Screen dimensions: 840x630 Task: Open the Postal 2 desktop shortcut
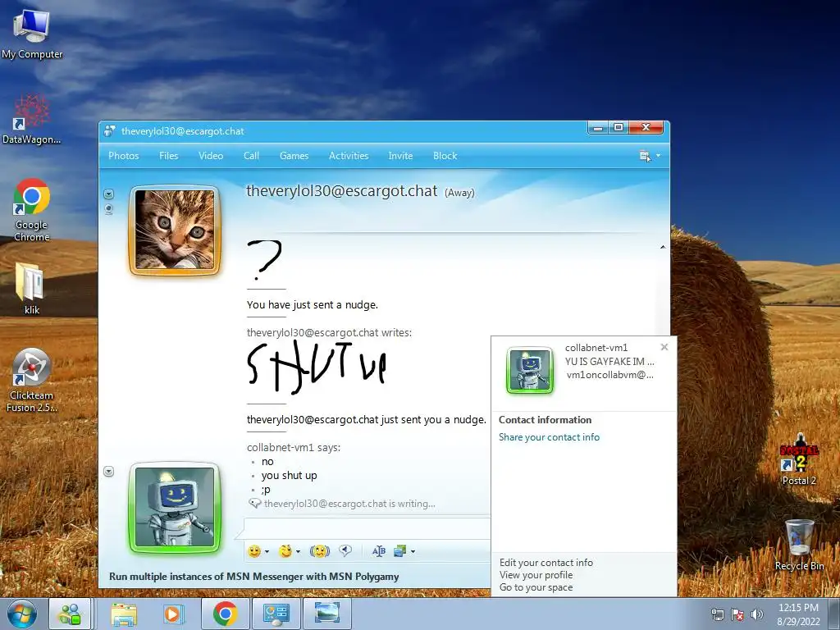pyautogui.click(x=799, y=459)
